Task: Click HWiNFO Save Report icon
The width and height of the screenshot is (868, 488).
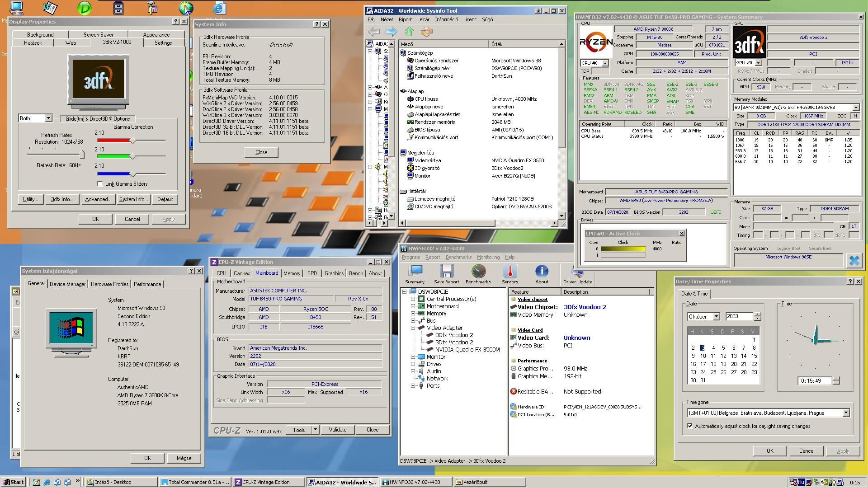Action: tap(446, 274)
